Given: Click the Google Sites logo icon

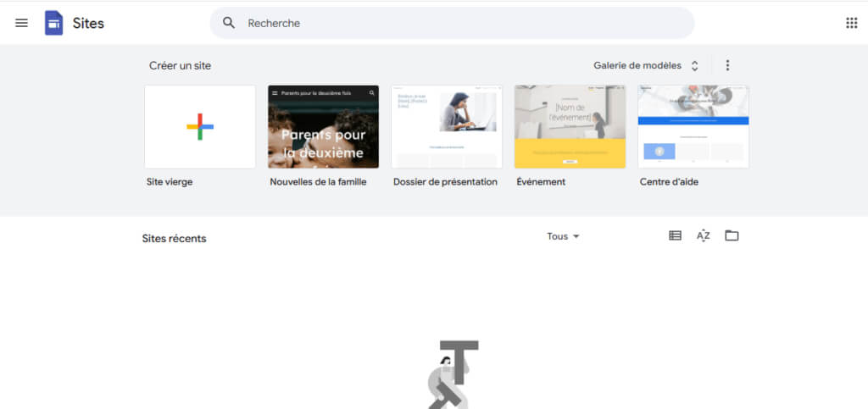Looking at the screenshot, I should pyautogui.click(x=54, y=23).
